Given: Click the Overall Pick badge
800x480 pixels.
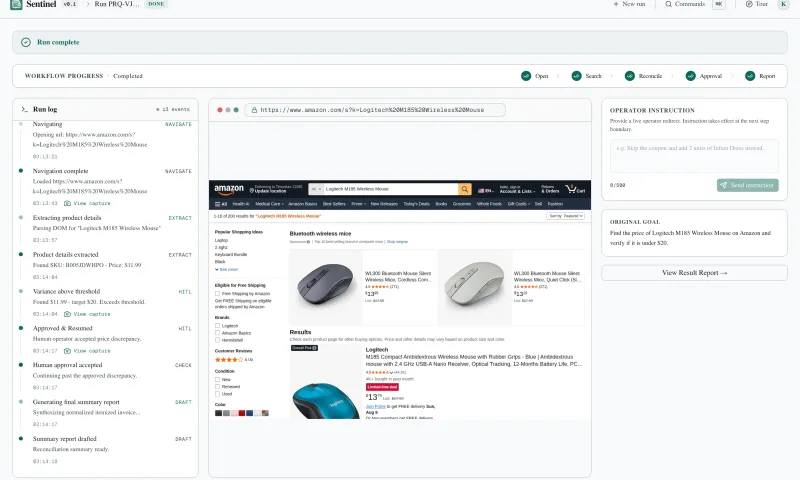Looking at the screenshot, I should click(x=305, y=348).
